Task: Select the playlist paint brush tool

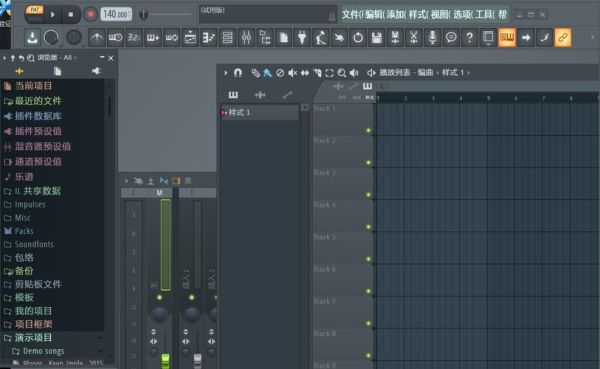Action: pos(267,73)
